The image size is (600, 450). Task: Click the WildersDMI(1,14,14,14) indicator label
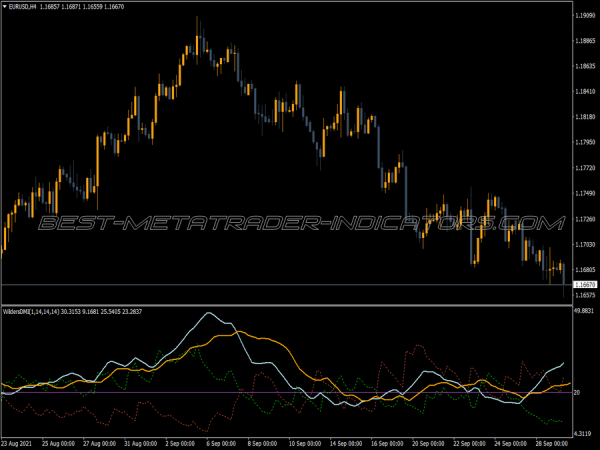[31, 311]
